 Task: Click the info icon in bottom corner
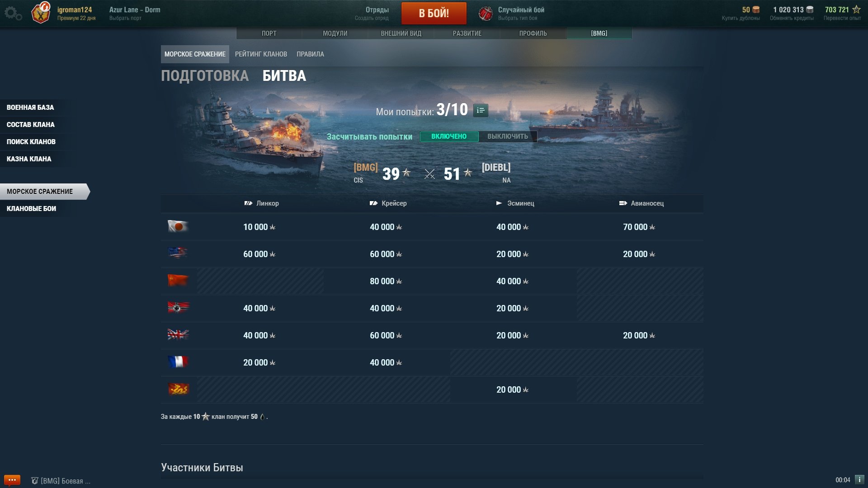[x=859, y=480]
